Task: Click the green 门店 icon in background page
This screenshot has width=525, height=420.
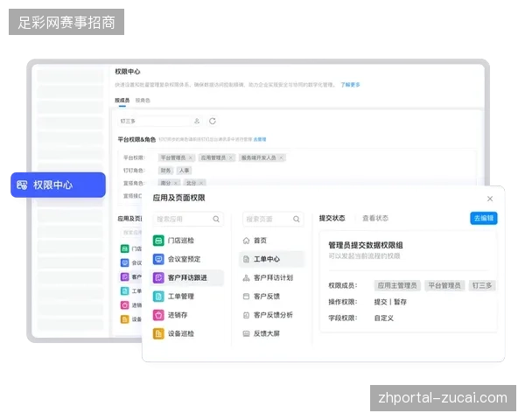Action: pyautogui.click(x=124, y=248)
